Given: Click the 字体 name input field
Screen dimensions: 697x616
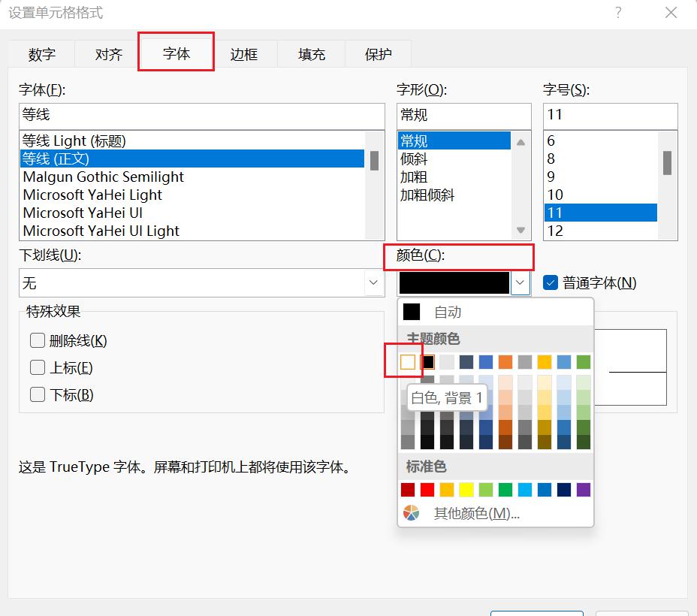Looking at the screenshot, I should (202, 115).
